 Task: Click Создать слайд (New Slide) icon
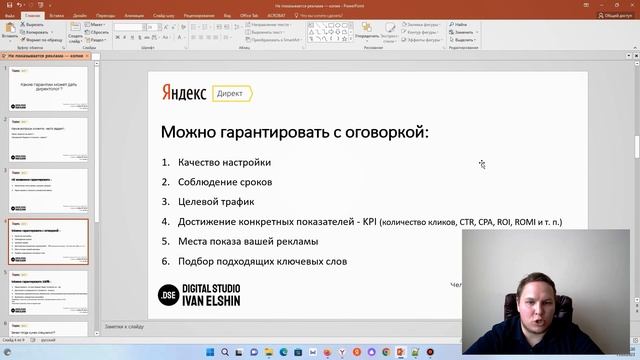75,28
